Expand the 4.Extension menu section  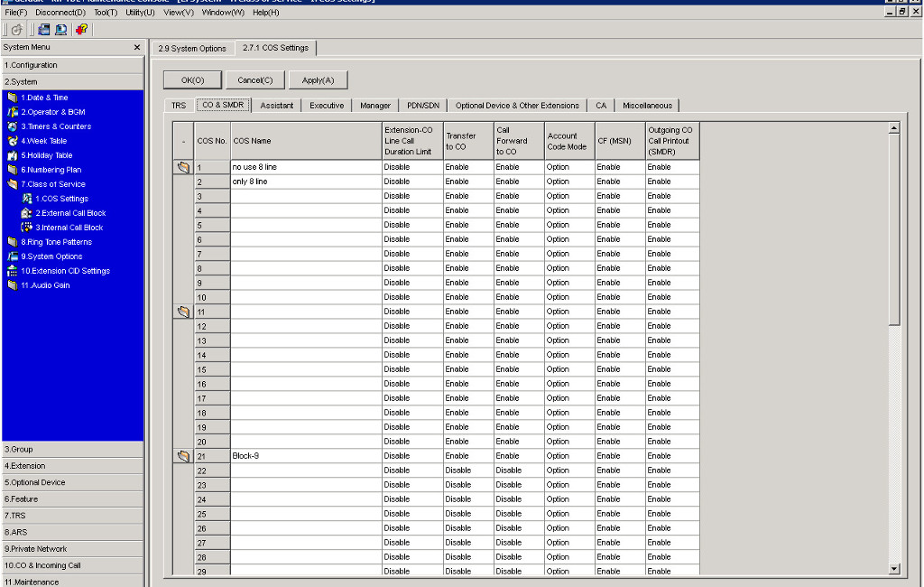point(72,465)
